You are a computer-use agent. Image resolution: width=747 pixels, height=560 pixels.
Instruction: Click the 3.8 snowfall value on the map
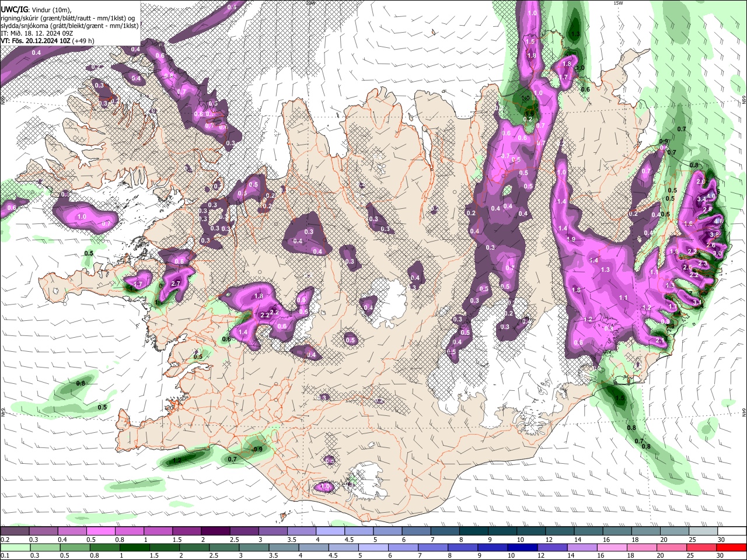click(x=714, y=235)
